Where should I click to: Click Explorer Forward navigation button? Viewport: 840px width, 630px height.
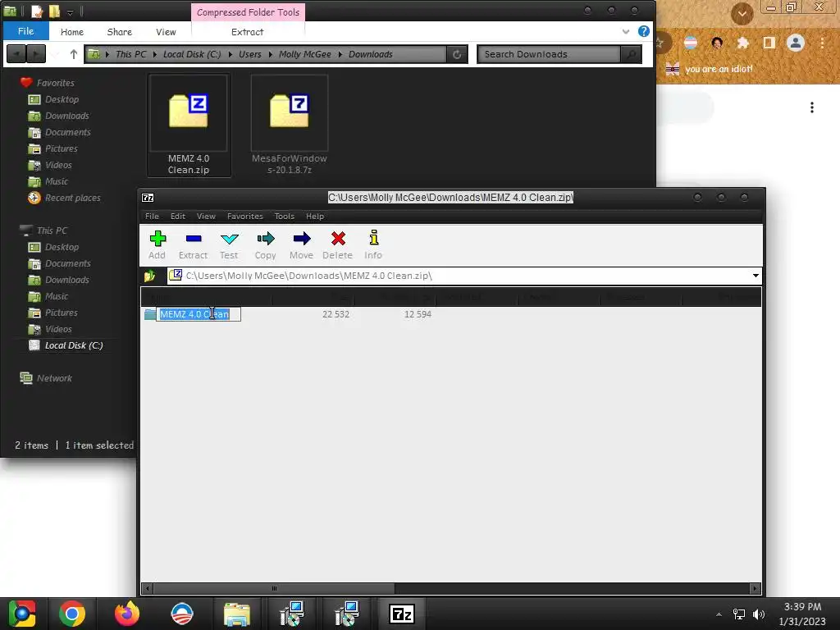tap(36, 54)
